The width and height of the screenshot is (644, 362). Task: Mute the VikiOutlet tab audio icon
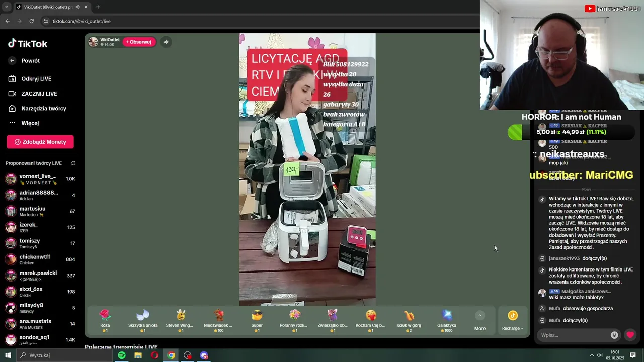pyautogui.click(x=77, y=7)
